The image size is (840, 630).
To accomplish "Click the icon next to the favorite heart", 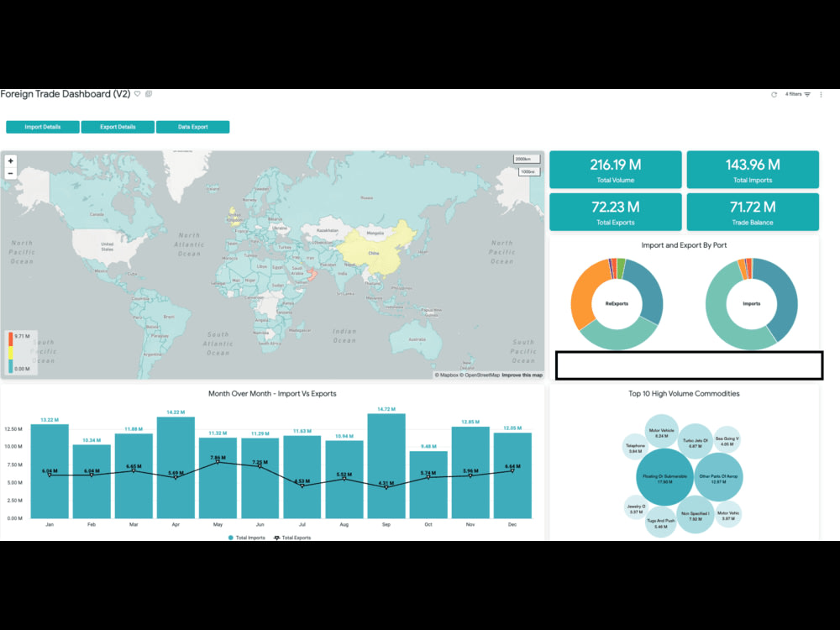I will coord(150,93).
